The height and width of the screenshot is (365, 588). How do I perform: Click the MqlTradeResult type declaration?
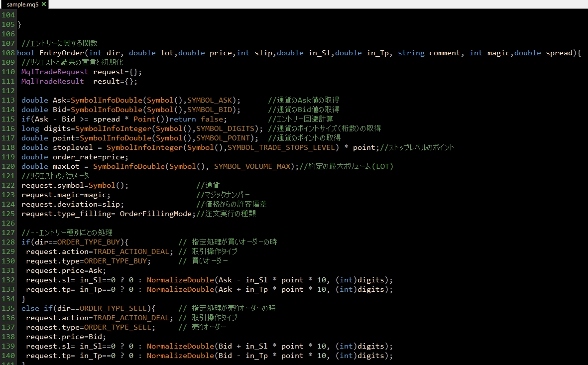click(x=53, y=81)
